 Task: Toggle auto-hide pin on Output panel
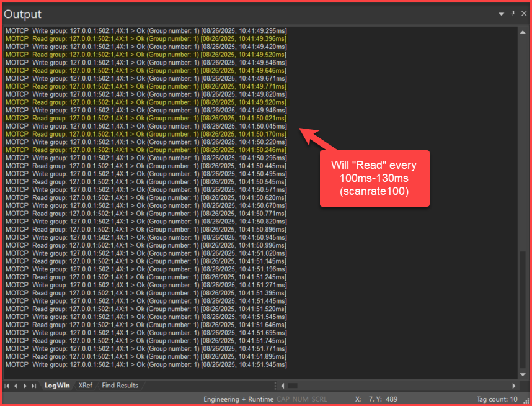point(513,14)
